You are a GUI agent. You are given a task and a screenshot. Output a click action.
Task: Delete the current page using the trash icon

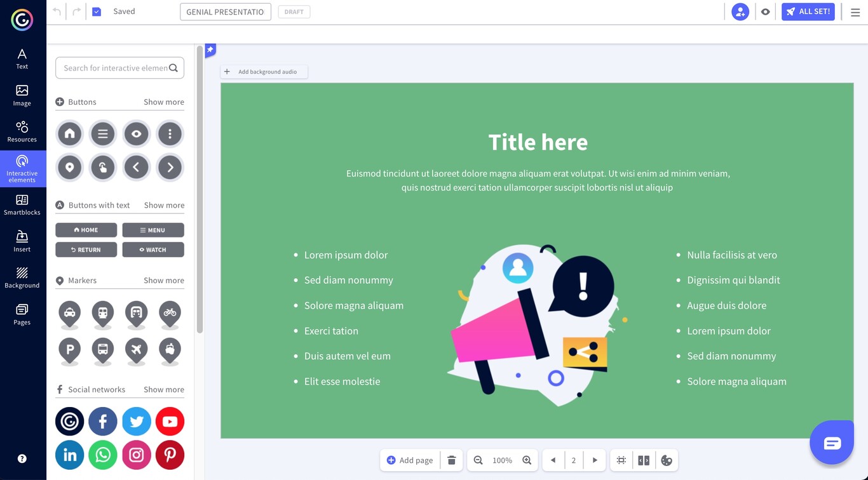(452, 460)
